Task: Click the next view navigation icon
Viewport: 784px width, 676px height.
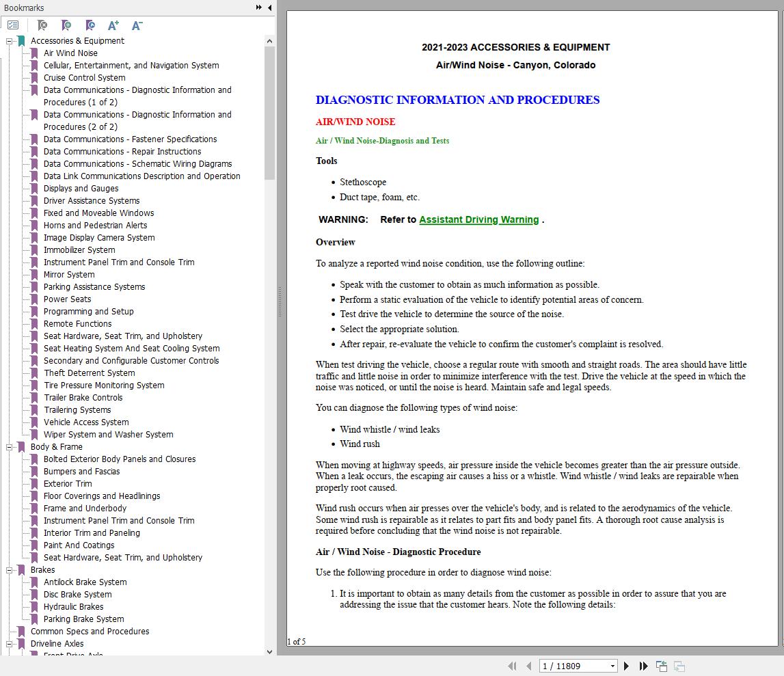Action: point(679,666)
